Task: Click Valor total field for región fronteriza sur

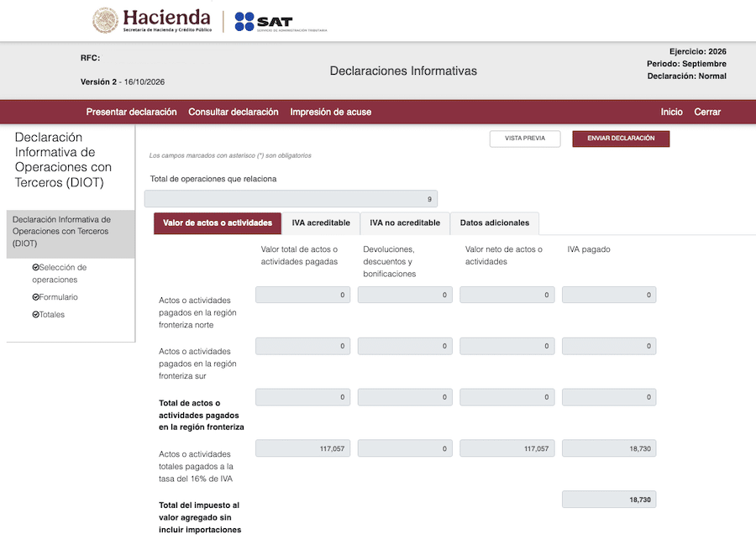Action: [302, 346]
